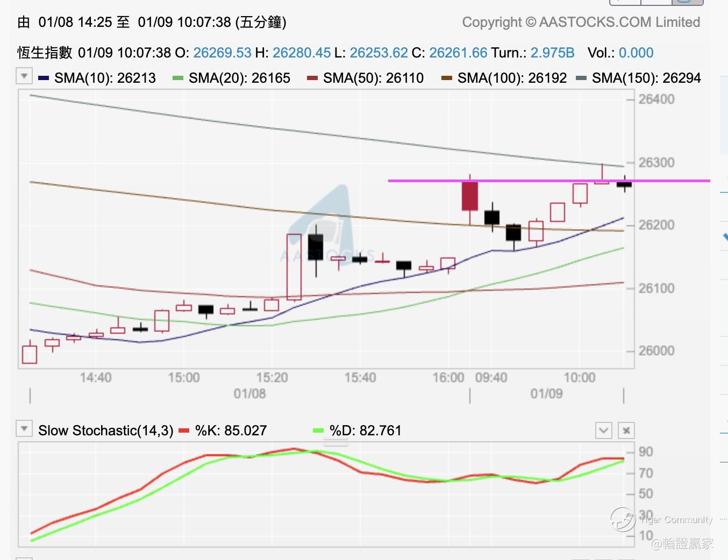
Task: Click the green SMA(20) color swatch
Action: [x=178, y=78]
